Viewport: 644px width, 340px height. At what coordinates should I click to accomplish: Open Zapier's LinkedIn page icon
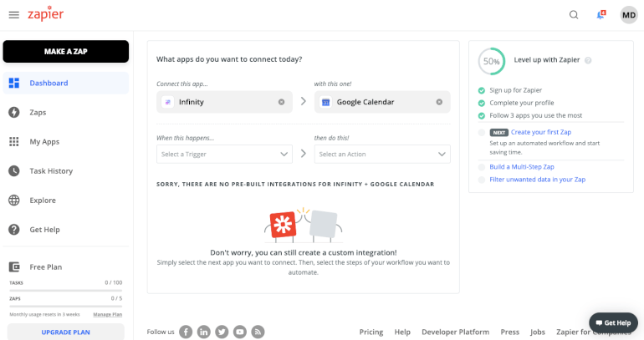[204, 332]
